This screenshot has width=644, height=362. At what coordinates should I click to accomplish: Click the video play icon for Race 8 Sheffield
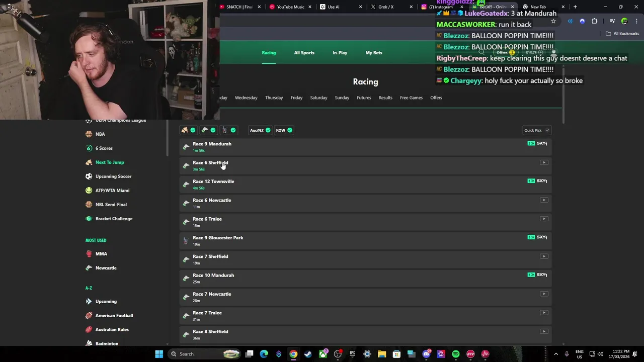coord(544,331)
